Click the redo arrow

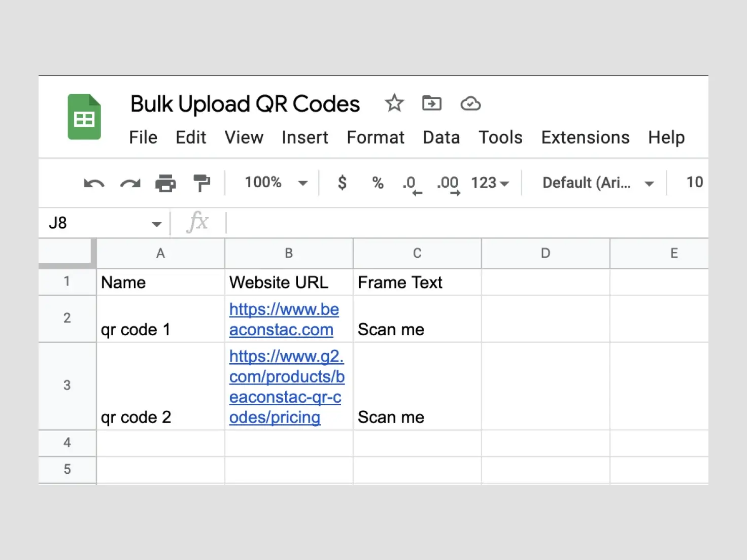point(130,183)
